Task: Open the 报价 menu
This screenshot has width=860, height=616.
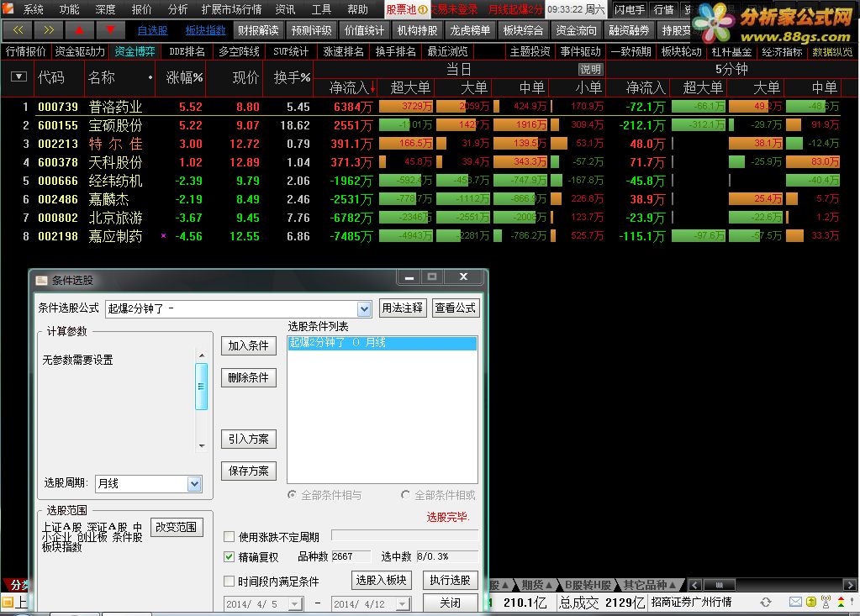Action: [141, 9]
